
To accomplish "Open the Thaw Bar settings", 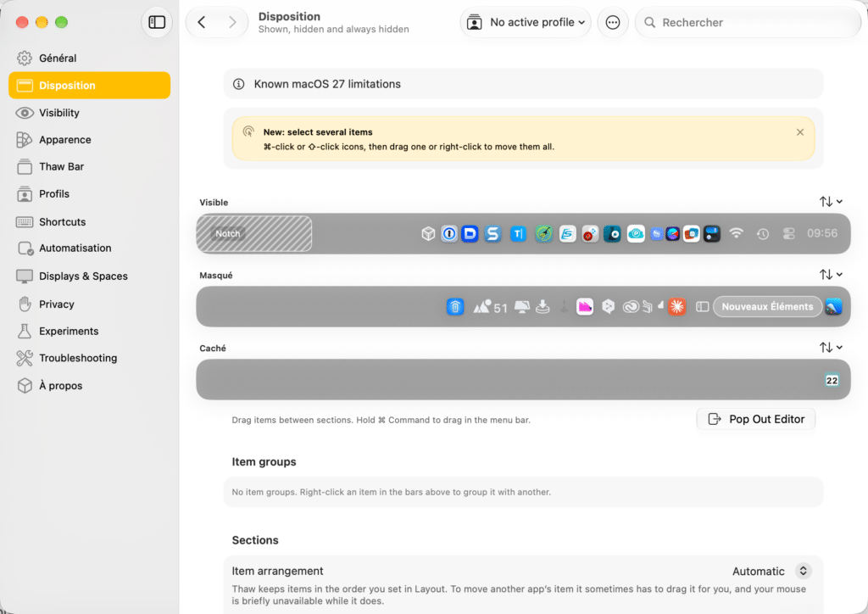I will click(90, 167).
